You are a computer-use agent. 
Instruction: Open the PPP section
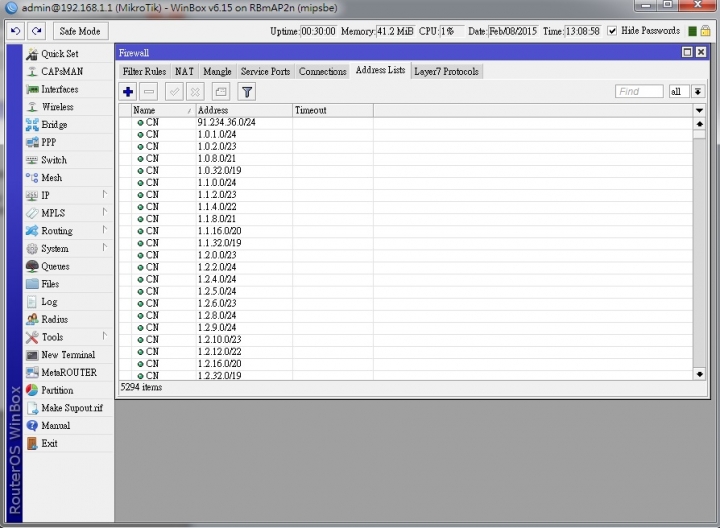point(68,142)
